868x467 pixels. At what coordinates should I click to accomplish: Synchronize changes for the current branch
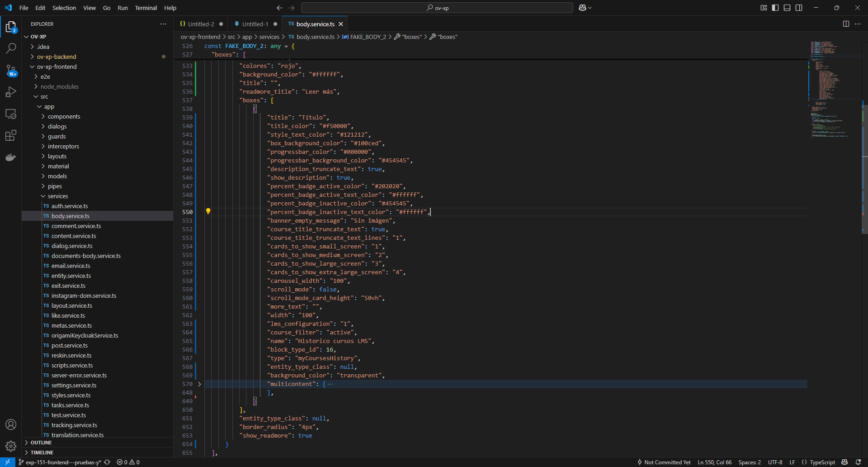(x=107, y=462)
